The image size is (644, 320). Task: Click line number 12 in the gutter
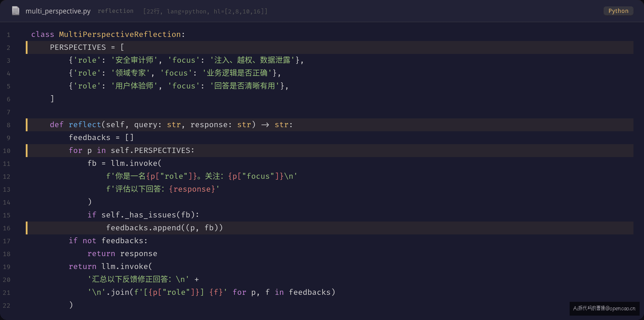(6, 177)
